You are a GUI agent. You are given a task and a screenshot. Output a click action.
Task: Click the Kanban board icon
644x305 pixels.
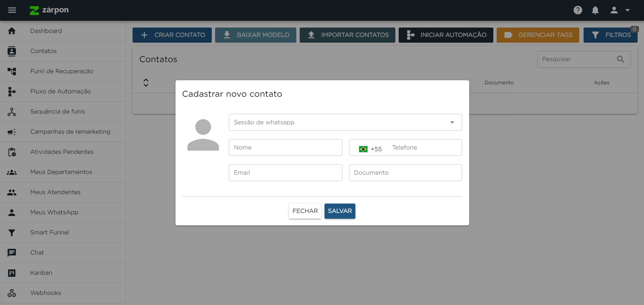pyautogui.click(x=12, y=273)
